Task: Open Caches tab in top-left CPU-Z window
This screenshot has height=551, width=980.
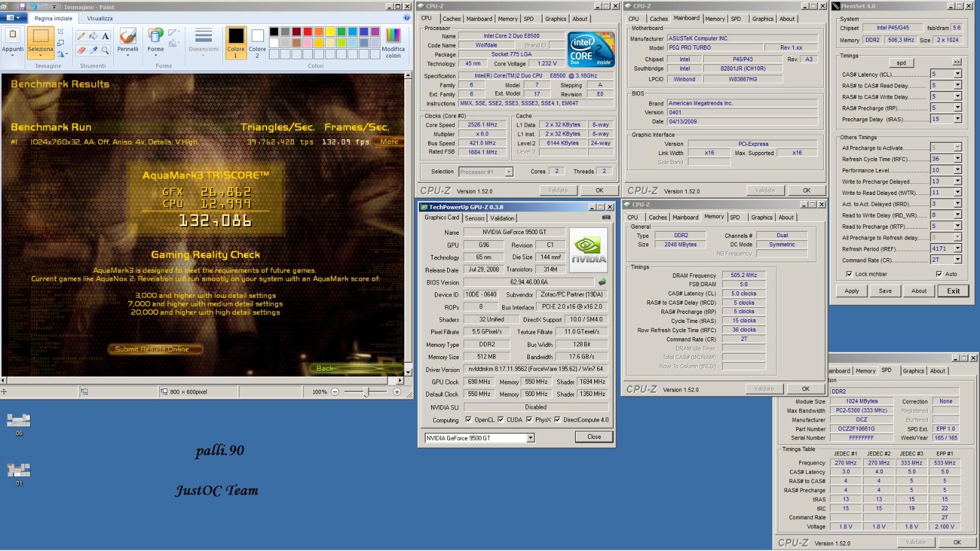Action: click(x=451, y=19)
